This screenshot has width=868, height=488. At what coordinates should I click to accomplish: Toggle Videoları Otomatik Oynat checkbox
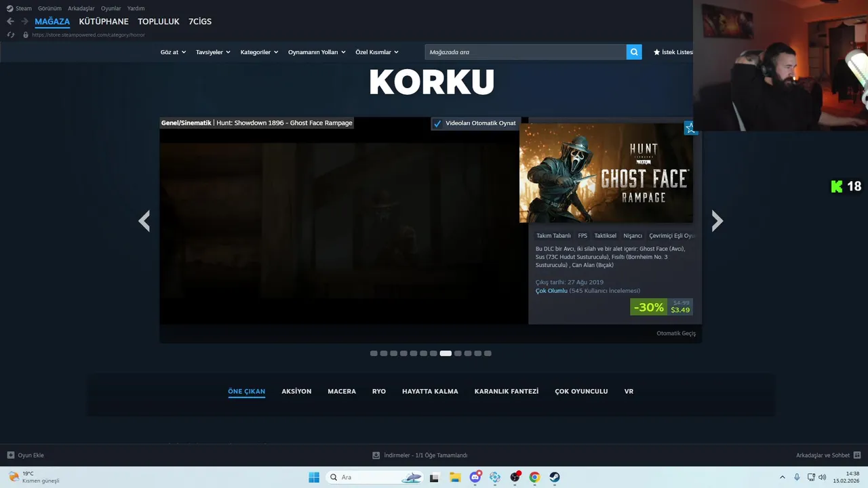437,123
